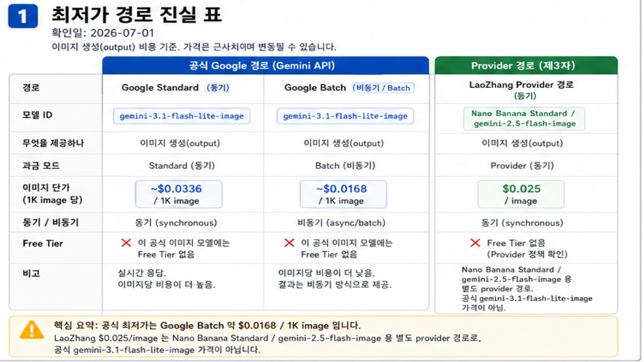Click the Standard (동기) billing mode cell
644x362 pixels.
[182, 166]
